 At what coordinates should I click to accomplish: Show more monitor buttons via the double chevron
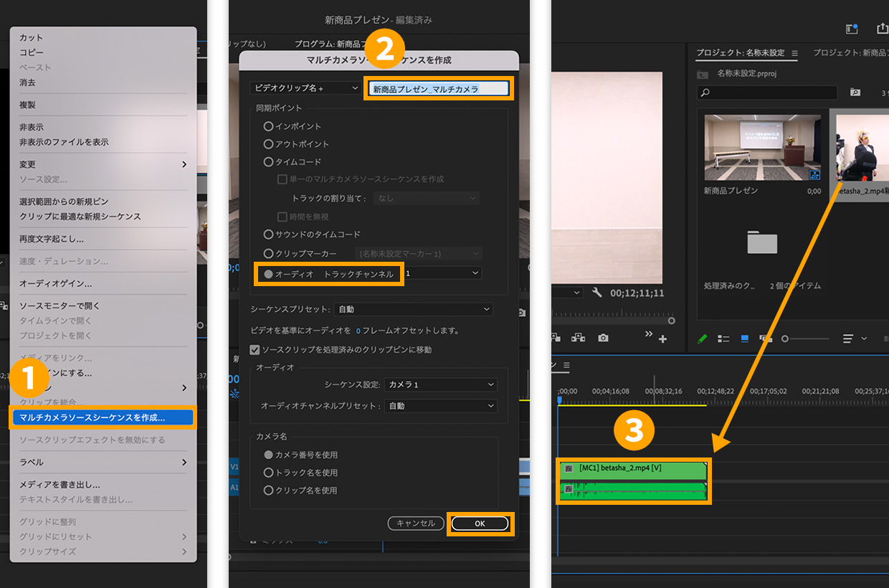tap(649, 334)
